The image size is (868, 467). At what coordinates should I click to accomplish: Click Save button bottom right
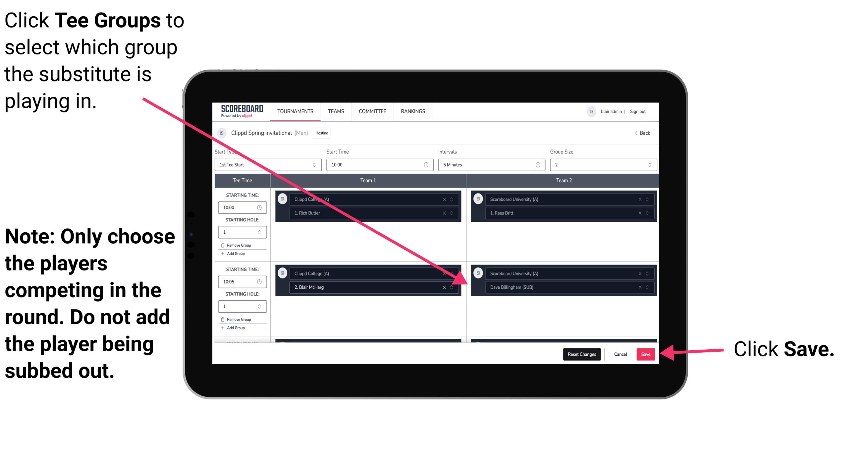click(x=646, y=353)
